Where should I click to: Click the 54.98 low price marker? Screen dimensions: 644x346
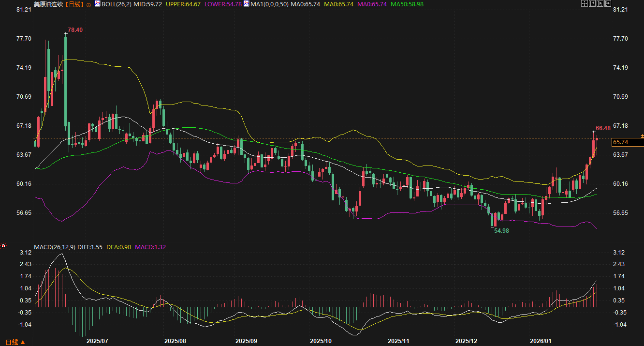click(x=501, y=231)
